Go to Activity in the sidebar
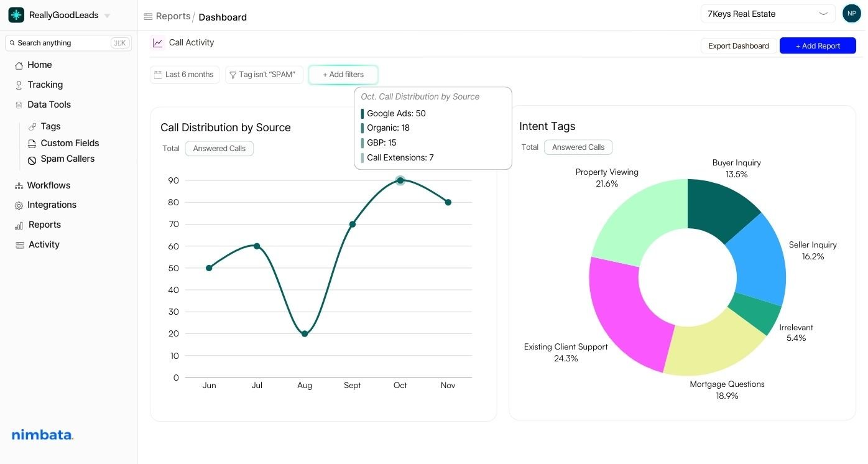868x464 pixels. [x=44, y=245]
